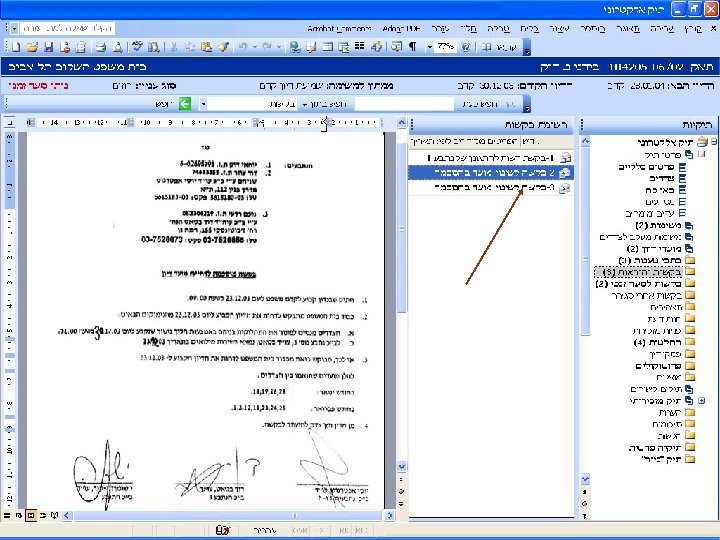Switch to Web Layout view button
This screenshot has height=540, width=720.
pyautogui.click(x=19, y=516)
